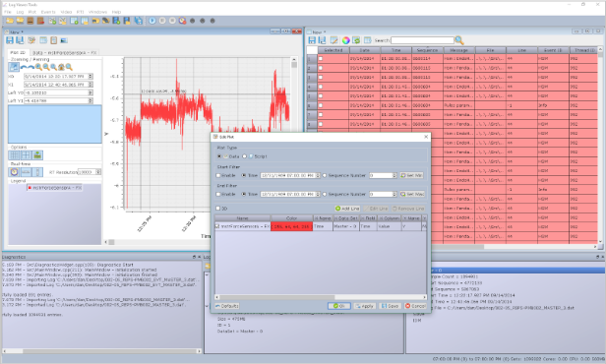This screenshot has height=364, width=606.
Task: Click the search magnifier icon beside the search box
Action: [459, 40]
